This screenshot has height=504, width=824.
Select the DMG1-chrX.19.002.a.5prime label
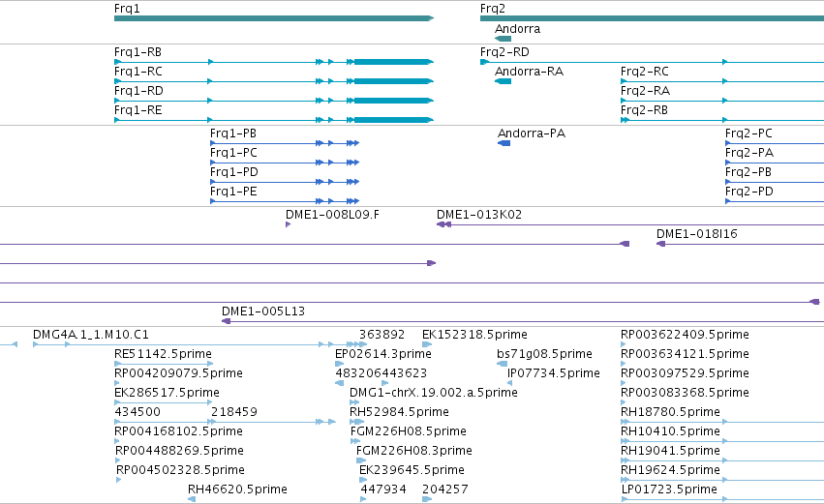click(434, 393)
